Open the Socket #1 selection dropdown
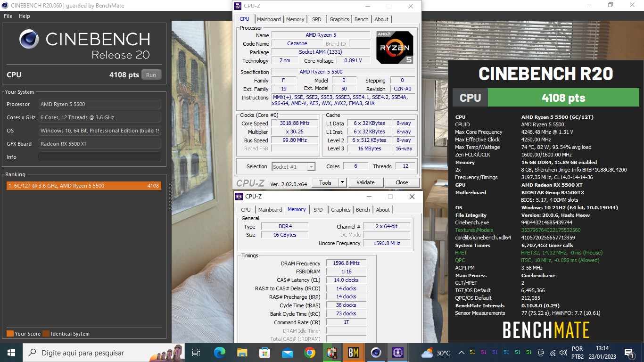 pyautogui.click(x=294, y=166)
